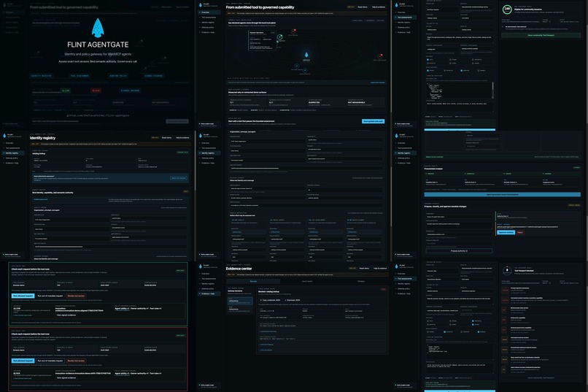Click the red BLOCK chip on the splash screen
Screen dimensions: 588x392
(96, 91)
